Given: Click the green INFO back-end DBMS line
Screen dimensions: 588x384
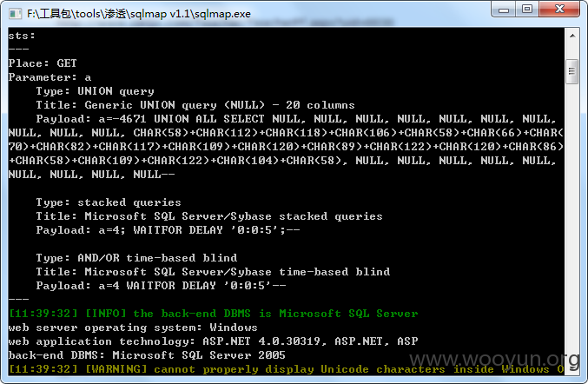Looking at the screenshot, I should pyautogui.click(x=213, y=313).
